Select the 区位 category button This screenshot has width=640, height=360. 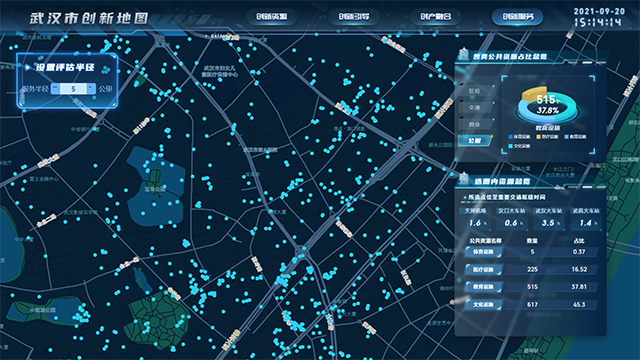click(x=475, y=91)
